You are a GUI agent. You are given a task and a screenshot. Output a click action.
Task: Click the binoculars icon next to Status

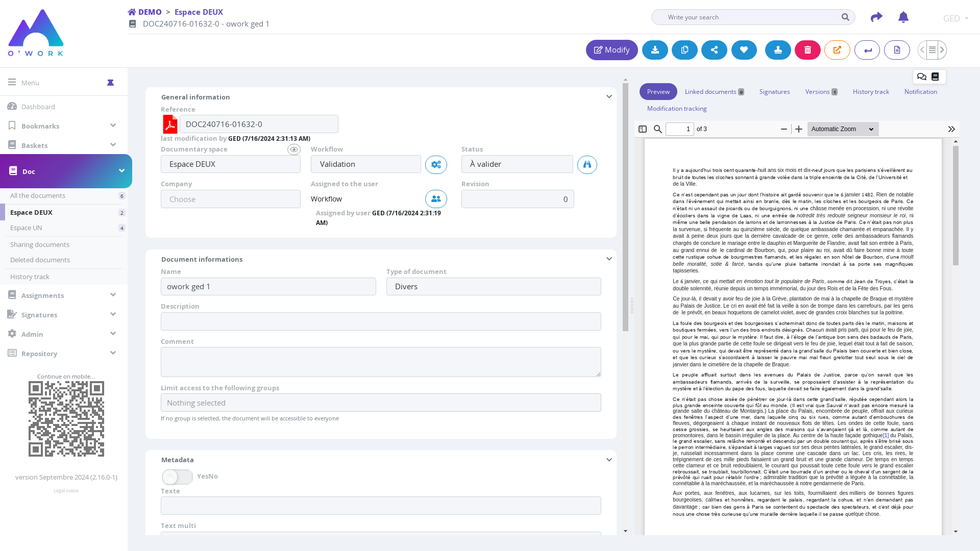587,165
